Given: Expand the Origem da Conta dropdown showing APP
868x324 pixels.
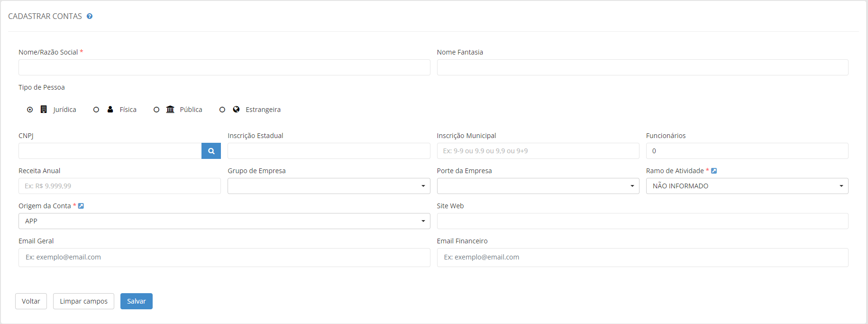Looking at the screenshot, I should pyautogui.click(x=224, y=221).
